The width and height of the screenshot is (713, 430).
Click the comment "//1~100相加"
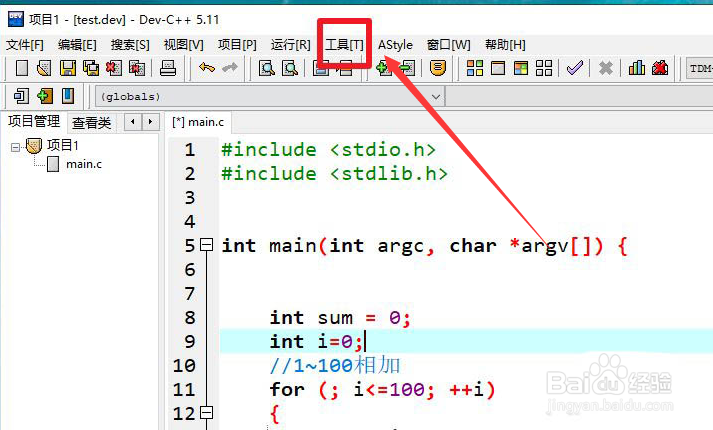pos(335,365)
